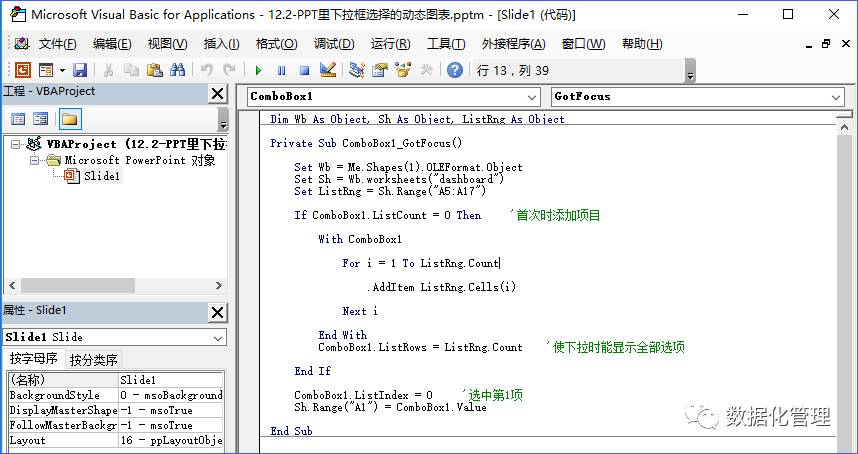Screen dimensions: 858x454
Task: Open the 视图(V) menu
Action: click(x=167, y=44)
